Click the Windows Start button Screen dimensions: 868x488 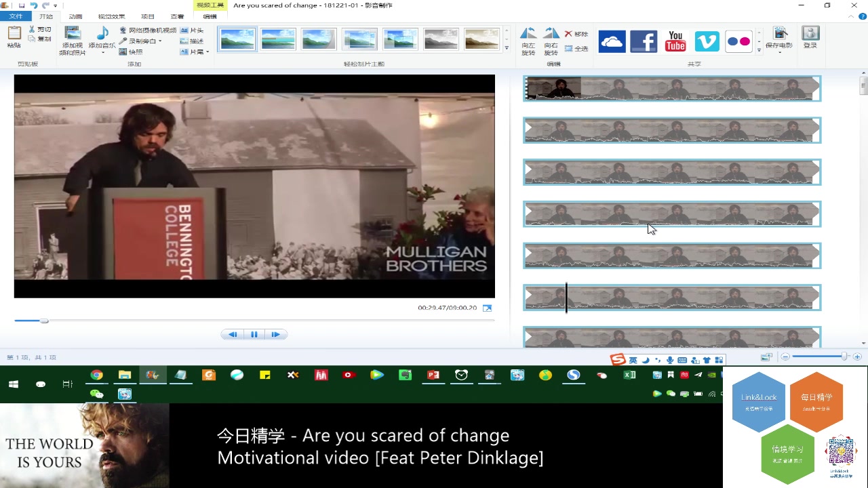[x=13, y=384]
